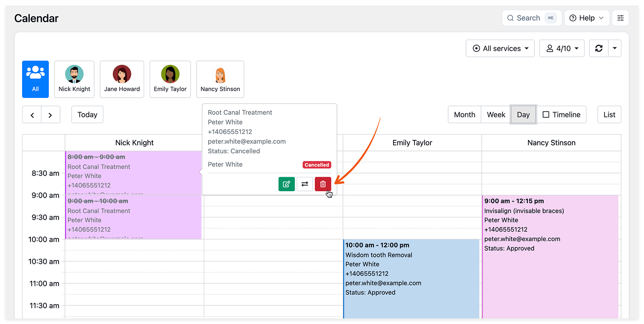Open the 4/10 staff selector dropdown
This screenshot has width=644, height=324.
(x=562, y=48)
